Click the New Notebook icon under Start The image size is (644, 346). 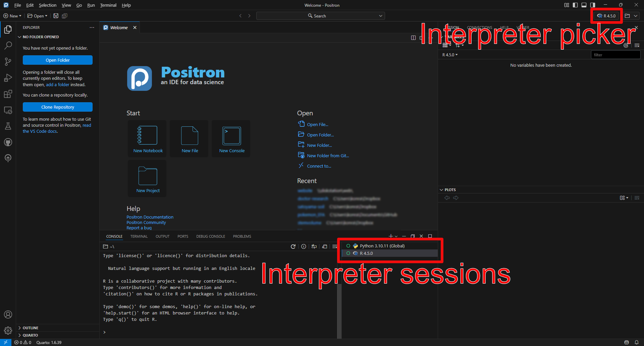pos(148,135)
